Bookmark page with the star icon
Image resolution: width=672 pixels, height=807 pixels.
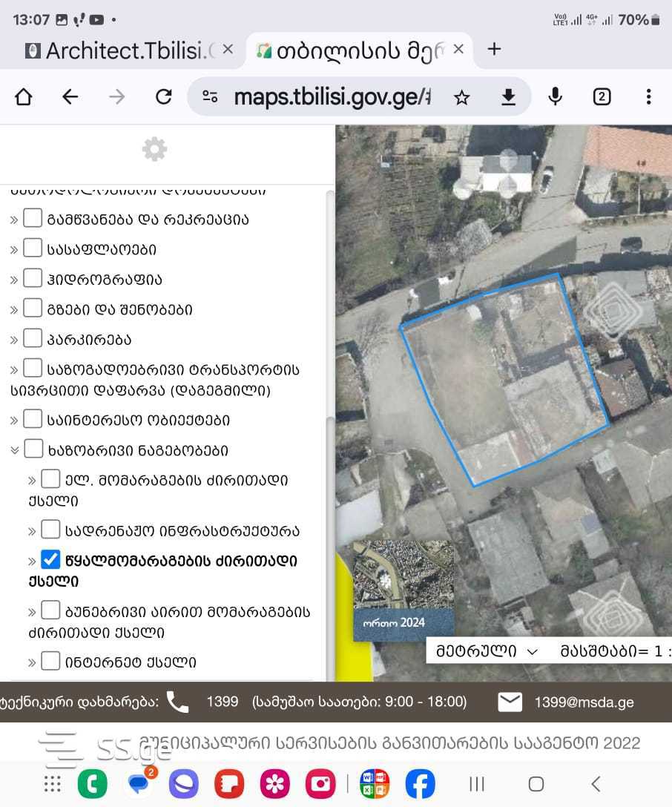(x=461, y=97)
